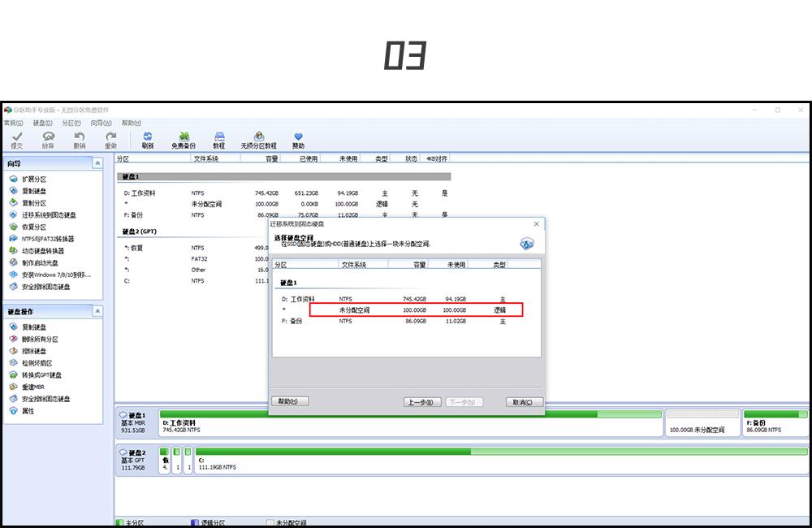
Task: Choose 复制硬盘 in the 硬盘操作 panel
Action: point(28,327)
